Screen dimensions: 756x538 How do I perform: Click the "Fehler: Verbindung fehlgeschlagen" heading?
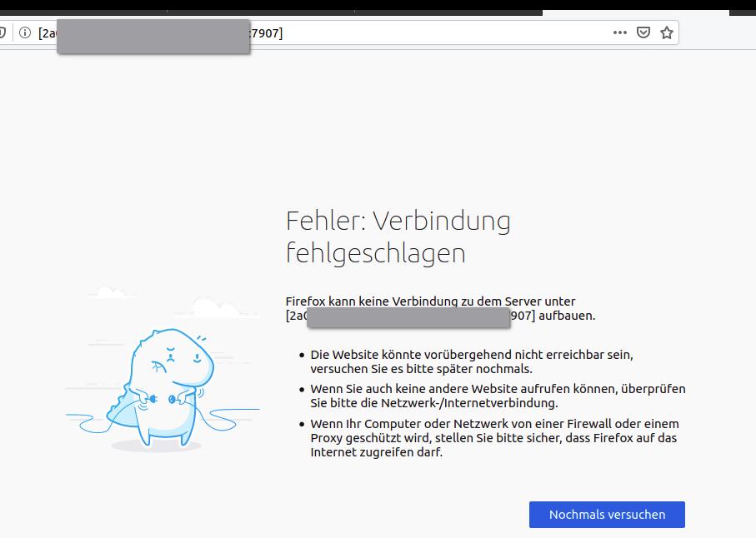tap(398, 236)
